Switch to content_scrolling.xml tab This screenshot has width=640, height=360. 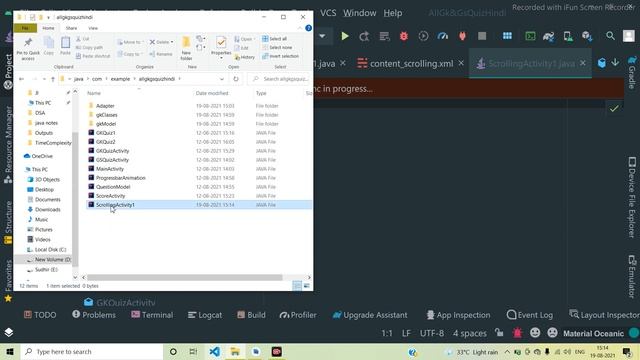411,64
